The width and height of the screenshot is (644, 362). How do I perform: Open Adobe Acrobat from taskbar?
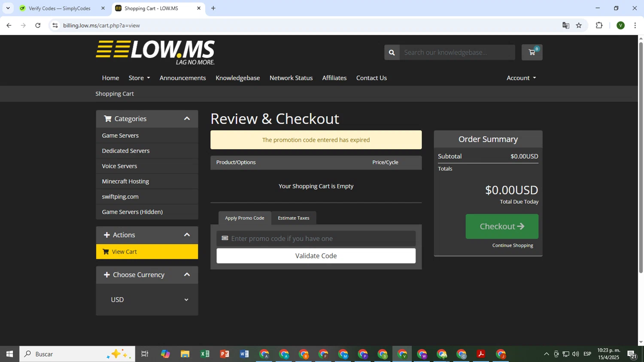tap(481, 354)
